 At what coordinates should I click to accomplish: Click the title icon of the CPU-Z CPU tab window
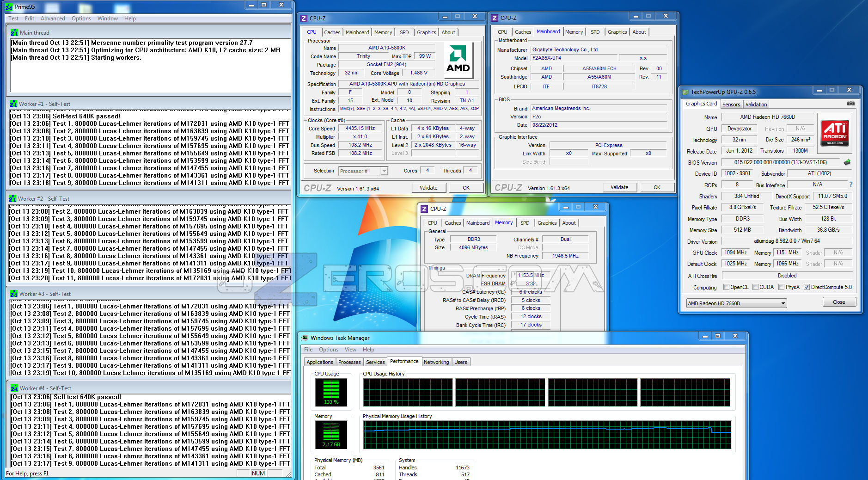(x=304, y=18)
